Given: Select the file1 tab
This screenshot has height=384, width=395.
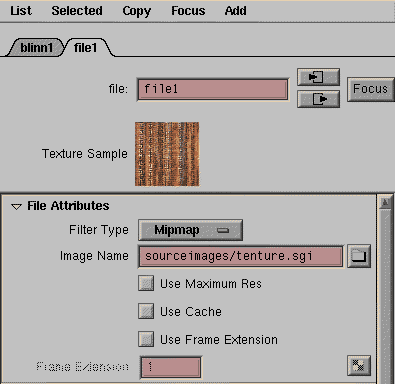Looking at the screenshot, I should tap(86, 48).
